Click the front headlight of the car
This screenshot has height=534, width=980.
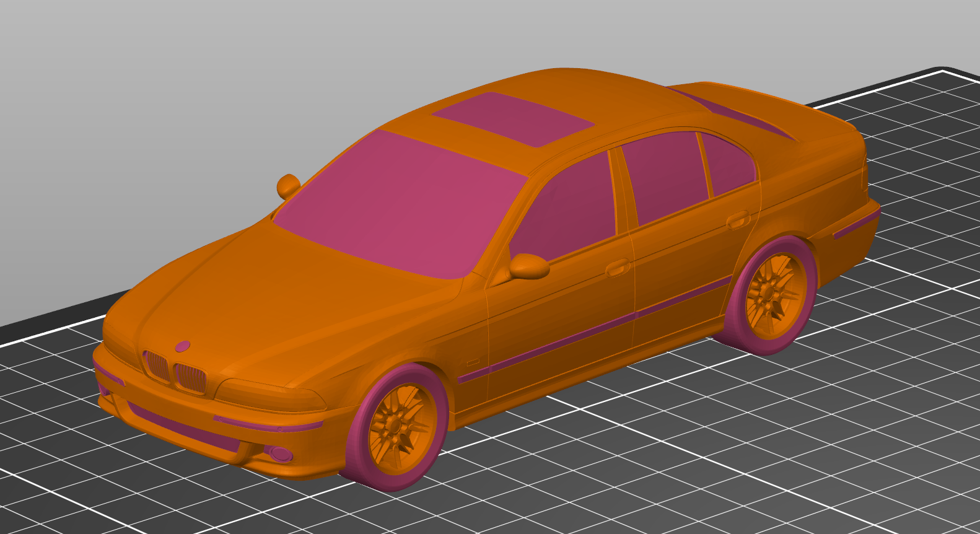271,395
